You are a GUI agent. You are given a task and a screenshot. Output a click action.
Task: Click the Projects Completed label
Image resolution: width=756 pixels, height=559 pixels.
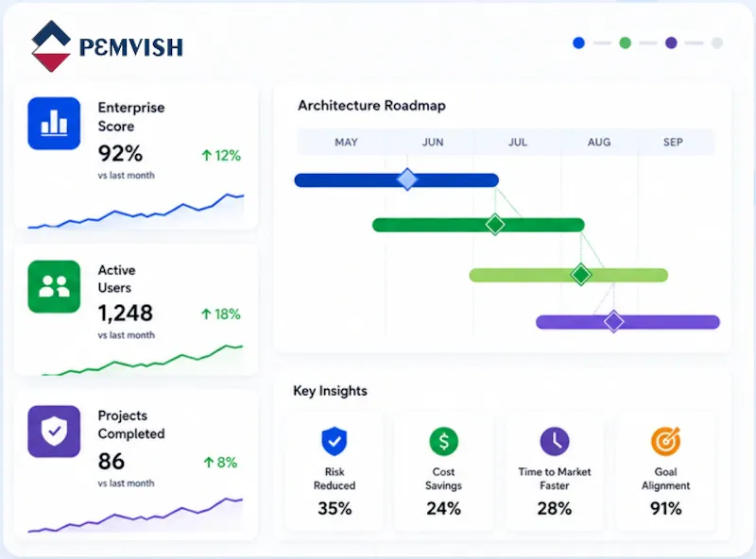131,425
